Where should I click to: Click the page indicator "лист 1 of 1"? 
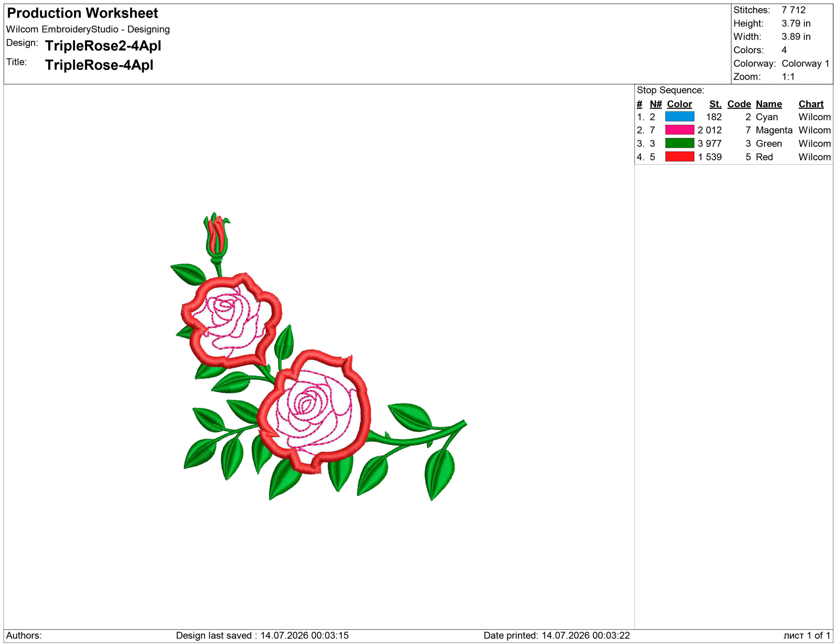(807, 635)
